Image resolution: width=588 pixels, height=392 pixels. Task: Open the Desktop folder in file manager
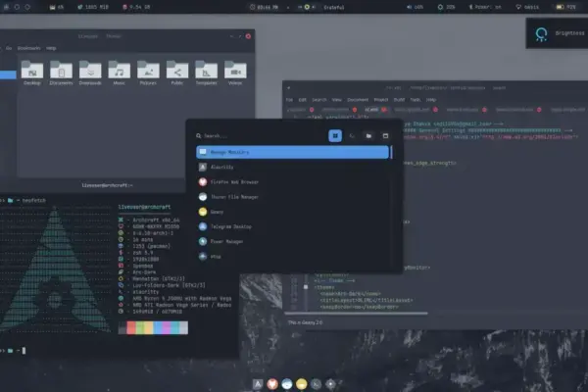[x=32, y=73]
